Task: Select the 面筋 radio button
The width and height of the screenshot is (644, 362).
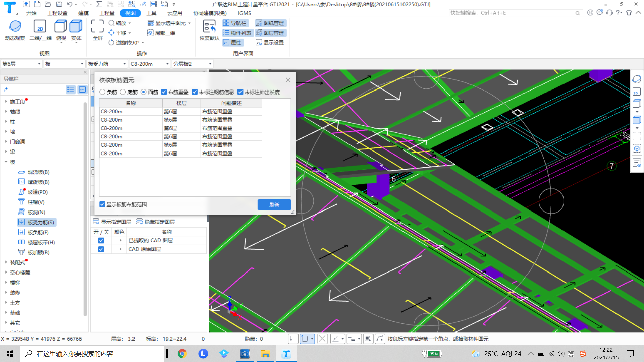Action: pyautogui.click(x=144, y=92)
